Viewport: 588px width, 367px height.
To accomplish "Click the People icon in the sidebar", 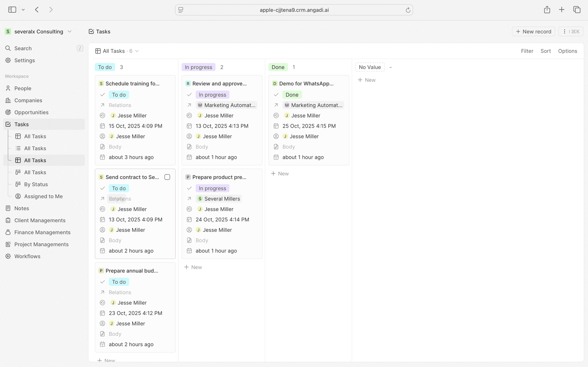I will point(8,88).
